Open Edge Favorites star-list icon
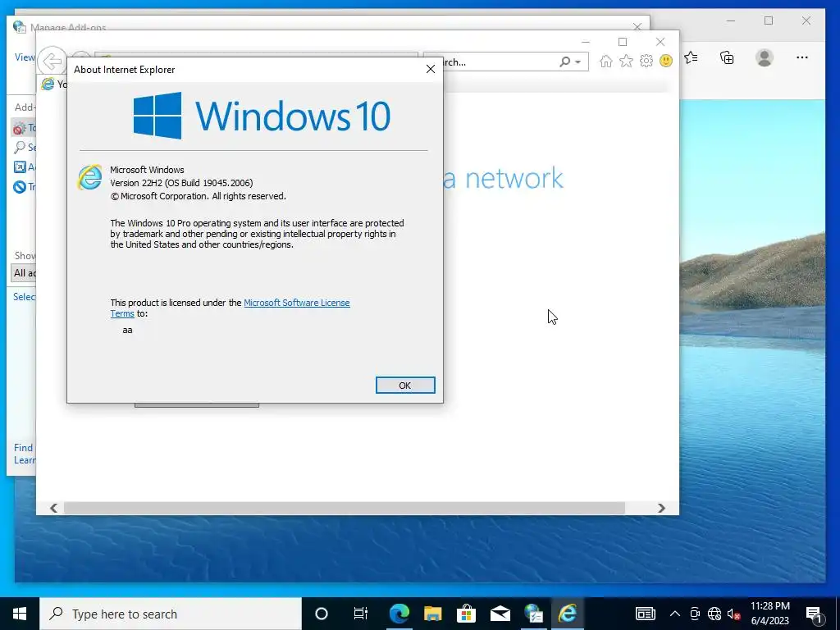This screenshot has height=630, width=840. [x=691, y=57]
